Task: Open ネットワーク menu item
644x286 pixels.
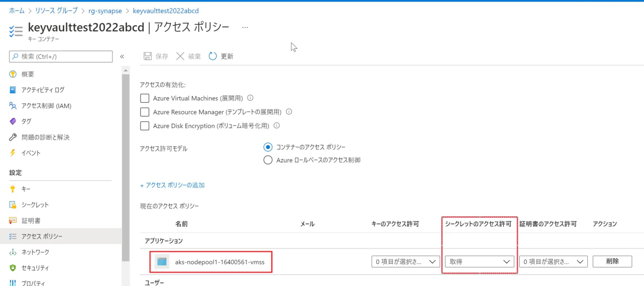Action: pyautogui.click(x=35, y=252)
